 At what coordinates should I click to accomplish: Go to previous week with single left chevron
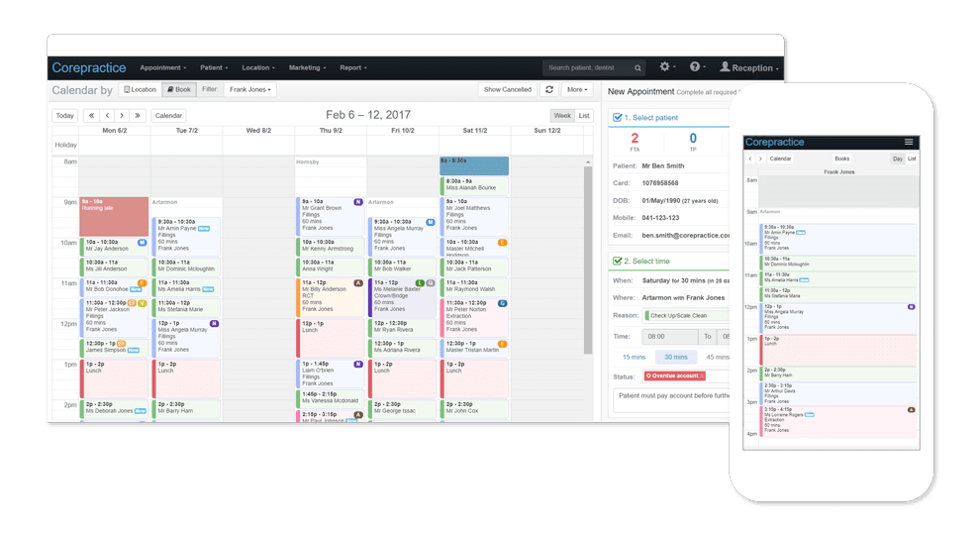click(108, 115)
